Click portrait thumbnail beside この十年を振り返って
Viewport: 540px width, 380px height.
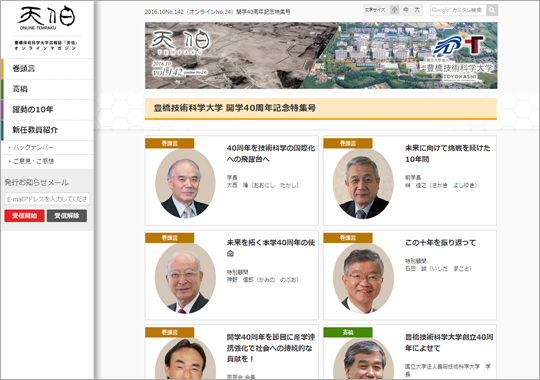(x=363, y=278)
